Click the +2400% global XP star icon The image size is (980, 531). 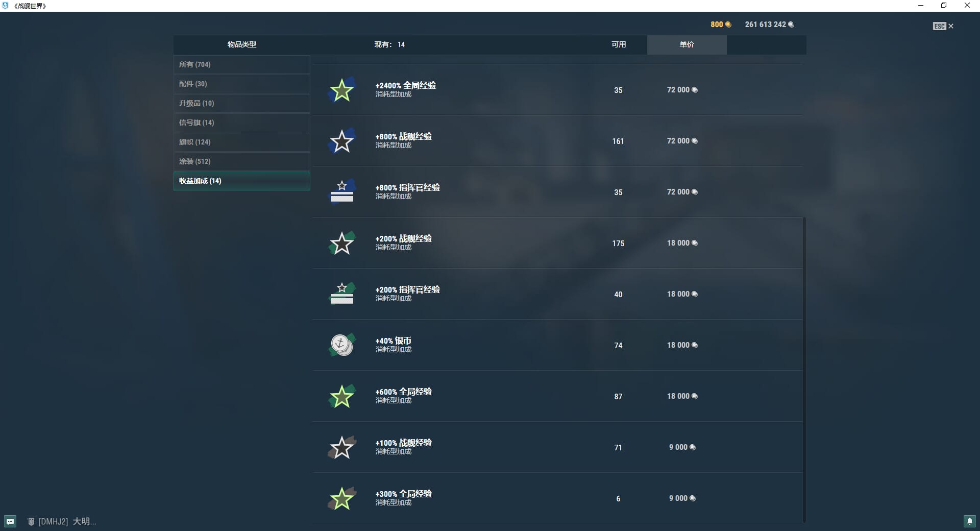coord(341,90)
